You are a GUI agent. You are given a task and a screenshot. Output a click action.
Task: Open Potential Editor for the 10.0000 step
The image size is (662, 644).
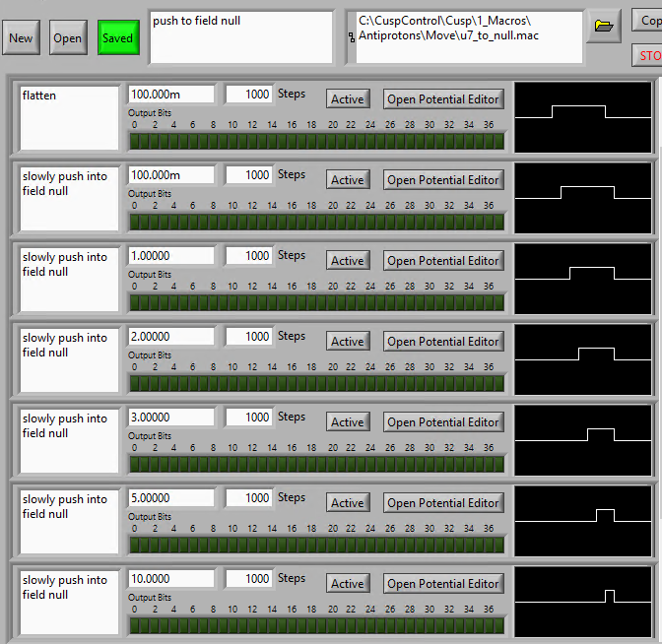pos(443,584)
